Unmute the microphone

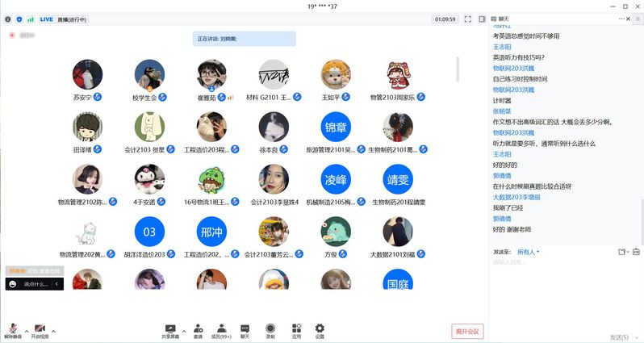[x=13, y=330]
